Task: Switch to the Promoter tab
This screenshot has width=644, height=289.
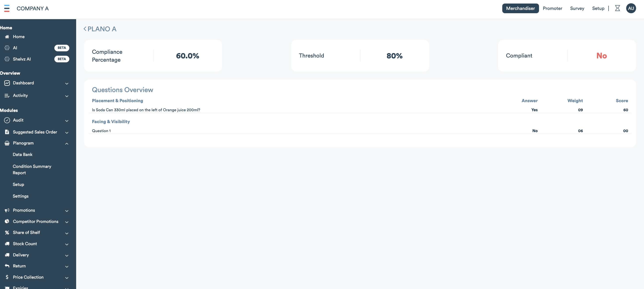Action: [x=552, y=8]
